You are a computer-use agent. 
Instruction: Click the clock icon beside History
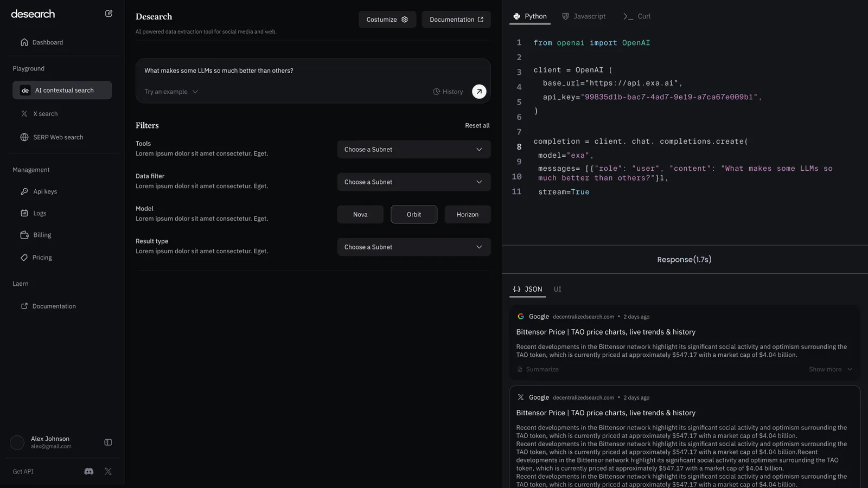[x=436, y=92]
